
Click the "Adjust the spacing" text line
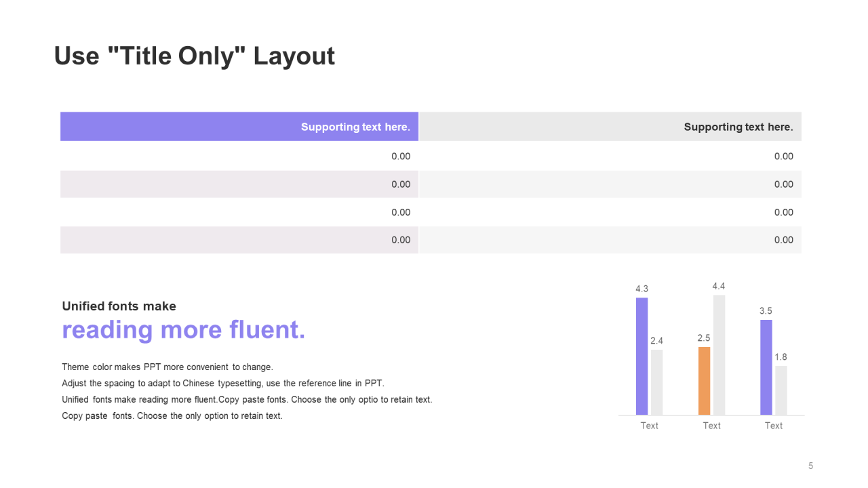coord(222,383)
